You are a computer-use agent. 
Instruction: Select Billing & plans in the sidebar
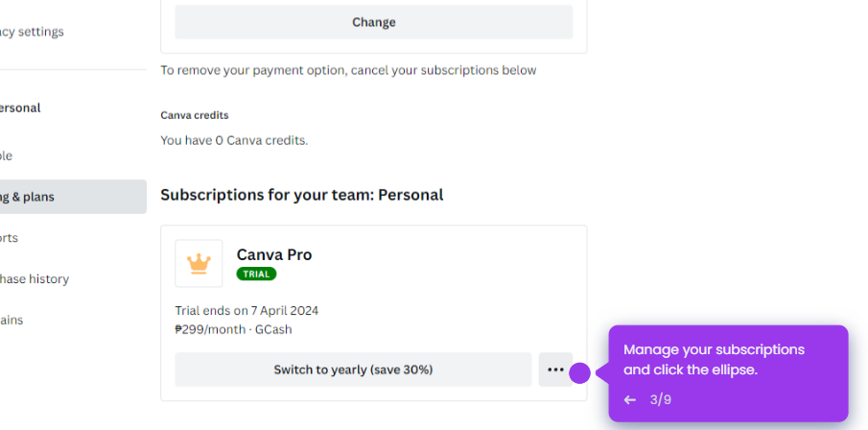(29, 197)
